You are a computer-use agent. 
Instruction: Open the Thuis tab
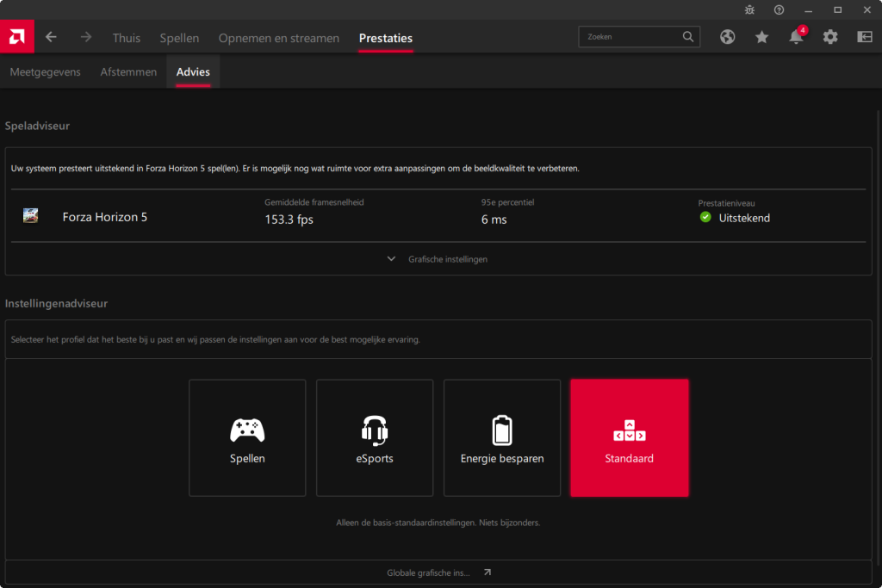pyautogui.click(x=127, y=38)
